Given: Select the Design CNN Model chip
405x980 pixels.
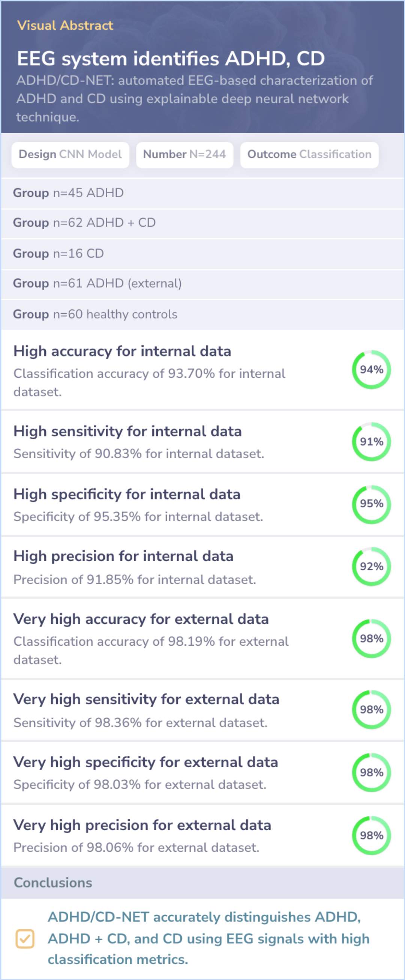Looking at the screenshot, I should point(70,155).
